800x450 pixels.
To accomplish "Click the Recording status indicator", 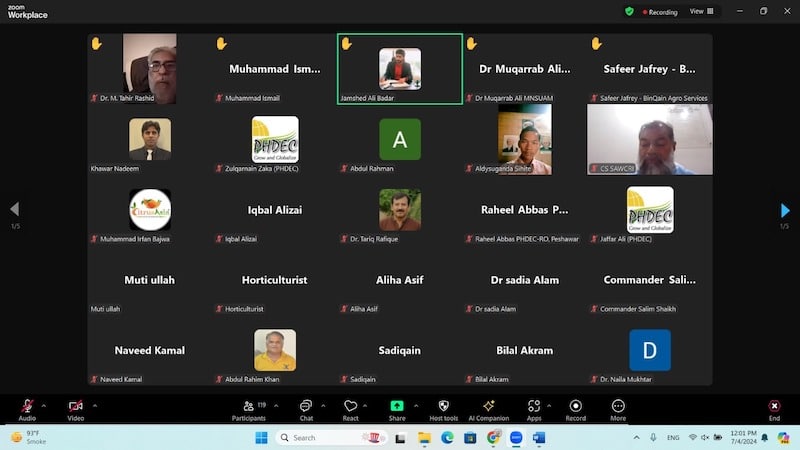I will (659, 11).
